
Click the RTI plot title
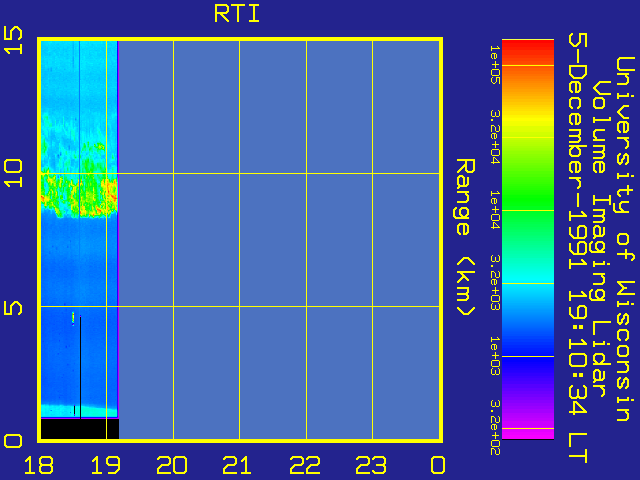[237, 13]
